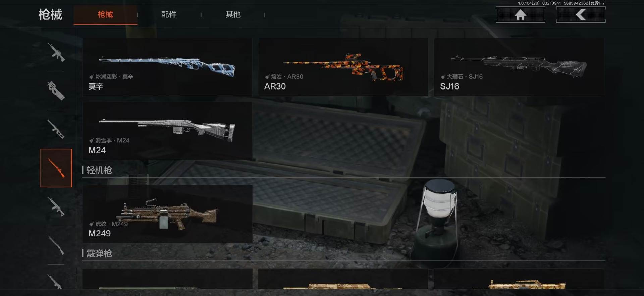The image size is (644, 296).
Task: Go to home screen via house icon
Action: [520, 15]
